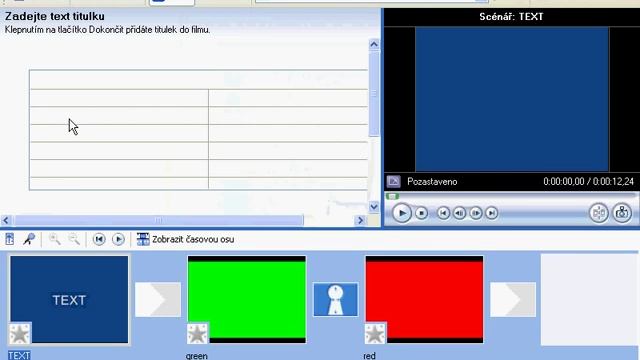
Task: Jump forward with the preview Forward button
Action: tap(492, 213)
